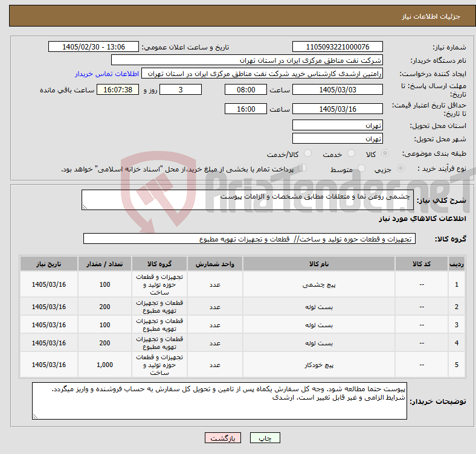Click item name بست لوله in row 3
The height and width of the screenshot is (454, 476).
tap(319, 325)
